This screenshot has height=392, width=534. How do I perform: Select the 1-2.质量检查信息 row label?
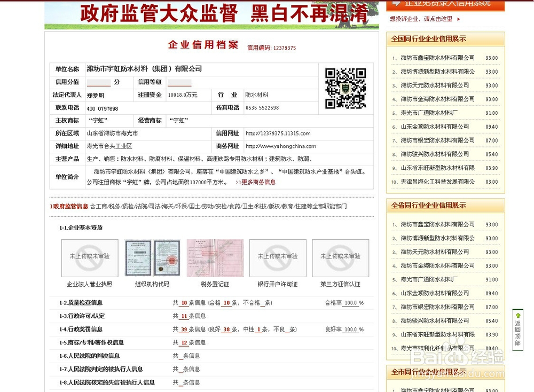(81, 303)
